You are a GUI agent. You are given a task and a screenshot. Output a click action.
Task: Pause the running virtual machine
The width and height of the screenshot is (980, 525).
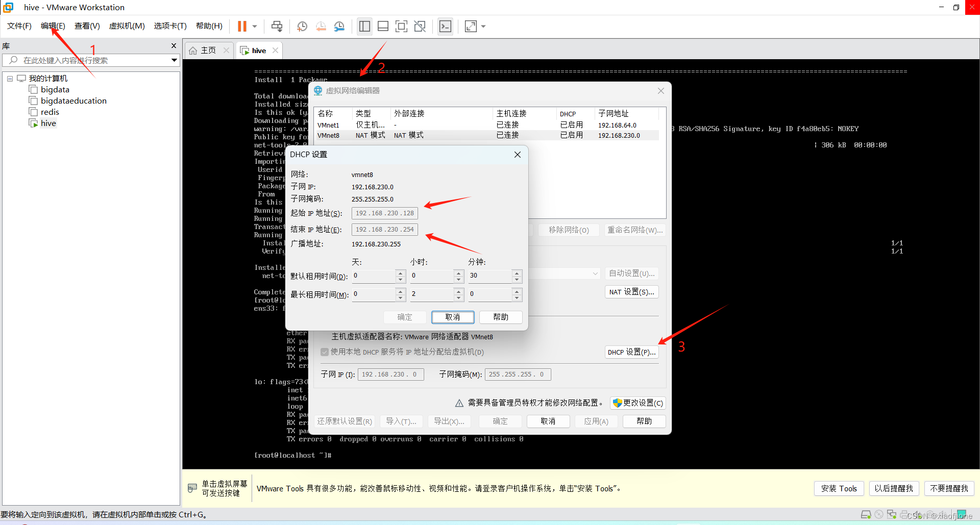[x=242, y=26]
